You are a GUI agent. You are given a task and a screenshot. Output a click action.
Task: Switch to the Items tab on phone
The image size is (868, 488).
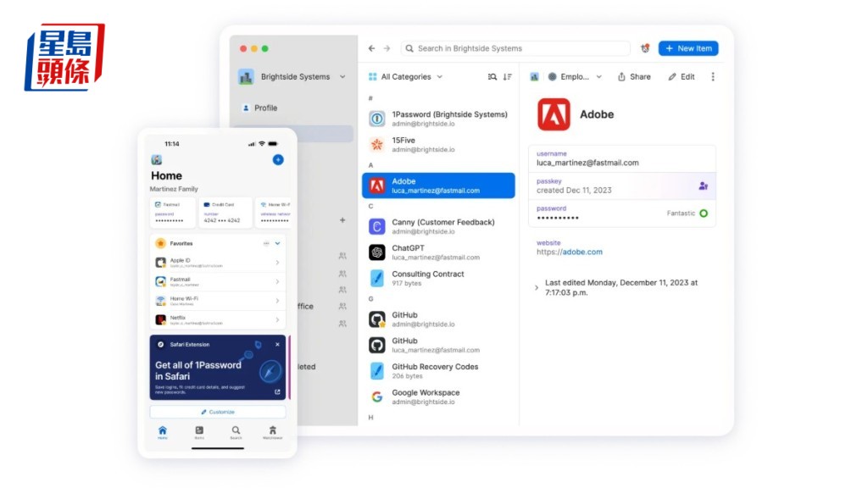tap(199, 433)
